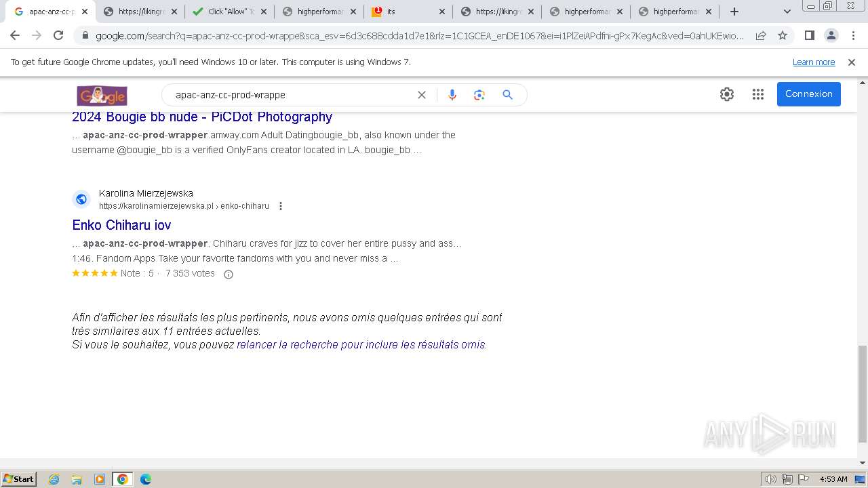Screen dimensions: 868x488
Task: Submit the search with the magnifier icon
Action: click(x=507, y=95)
